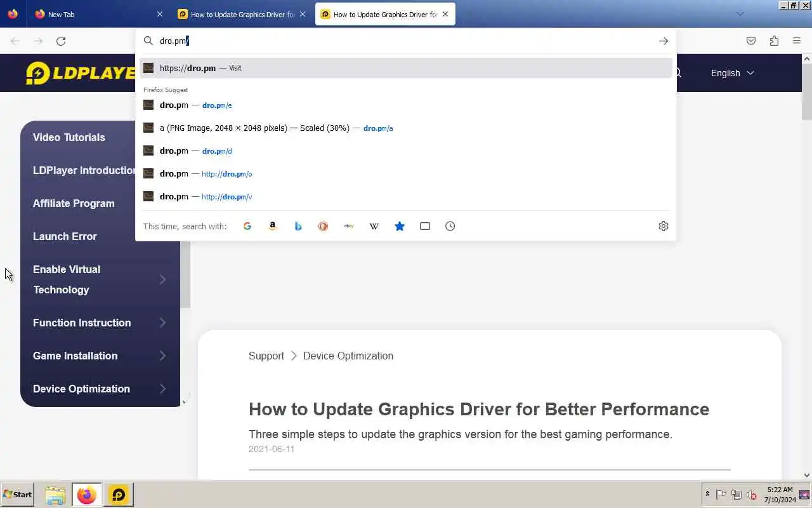Image resolution: width=812 pixels, height=508 pixels.
Task: Click Device Optimization breadcrumb
Action: click(x=348, y=356)
